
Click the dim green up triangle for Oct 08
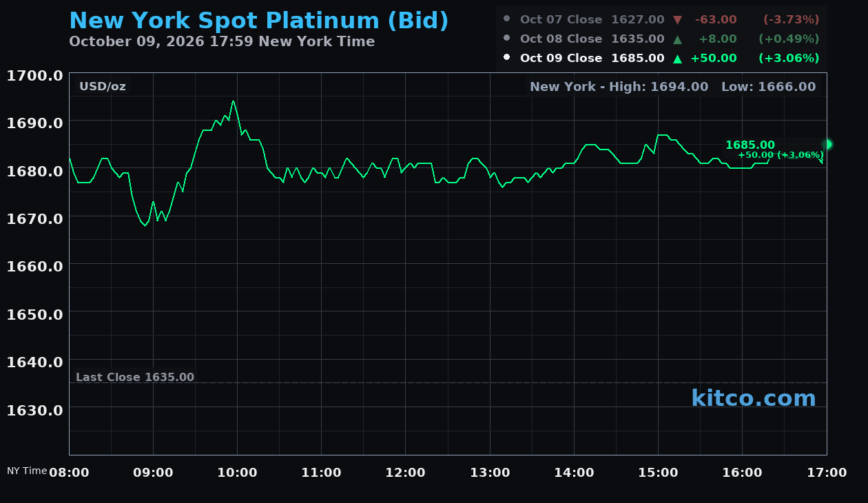click(x=677, y=39)
